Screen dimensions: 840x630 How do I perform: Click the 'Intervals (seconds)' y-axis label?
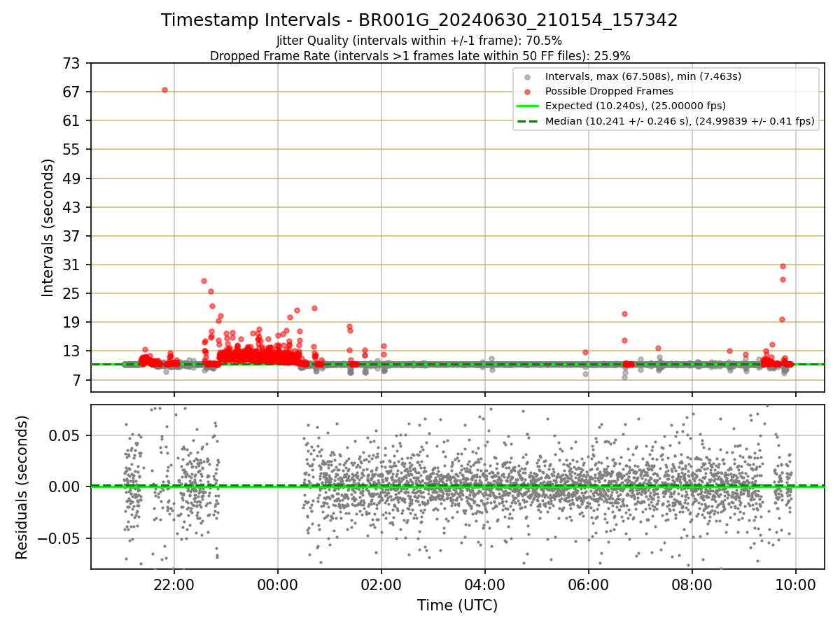tap(48, 227)
